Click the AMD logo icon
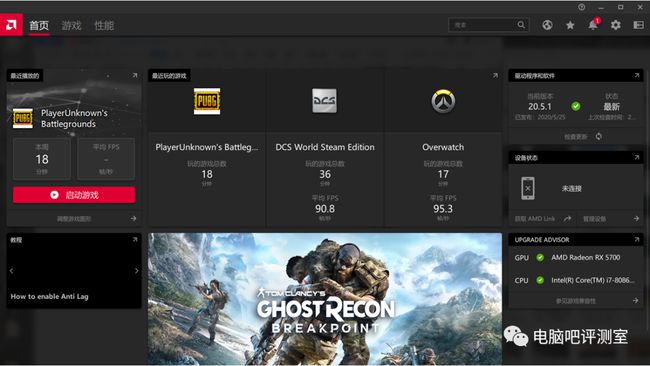 11,25
